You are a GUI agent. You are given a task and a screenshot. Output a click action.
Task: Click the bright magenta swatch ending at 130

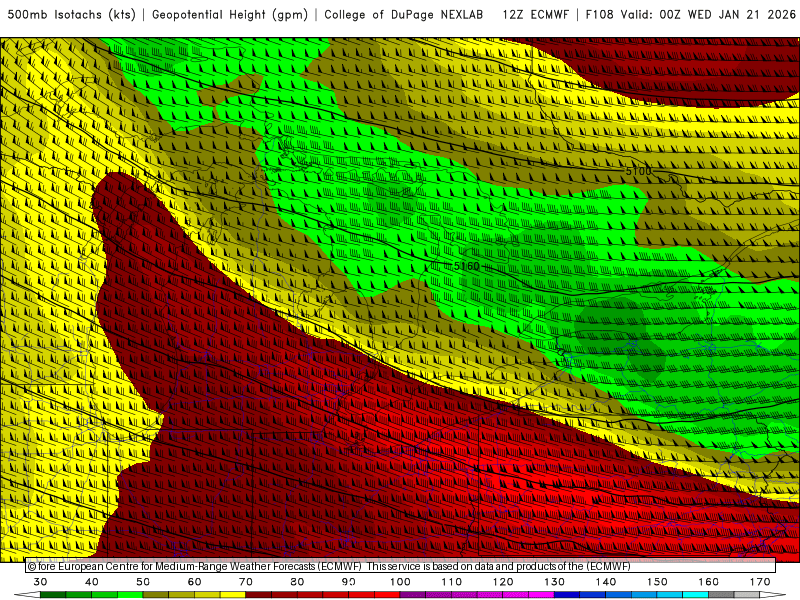coord(541,595)
